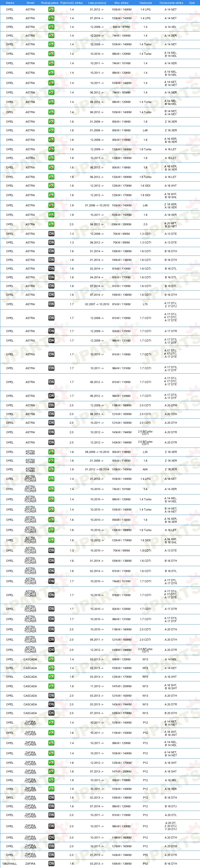Click the B 16 DTJ engine code
The height and width of the screenshot is (868, 200).
[171, 806]
